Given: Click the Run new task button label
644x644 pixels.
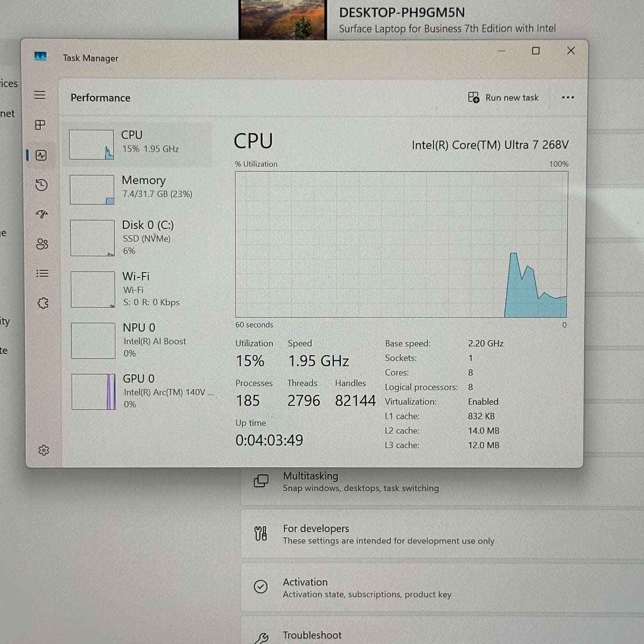Looking at the screenshot, I should tap(511, 98).
